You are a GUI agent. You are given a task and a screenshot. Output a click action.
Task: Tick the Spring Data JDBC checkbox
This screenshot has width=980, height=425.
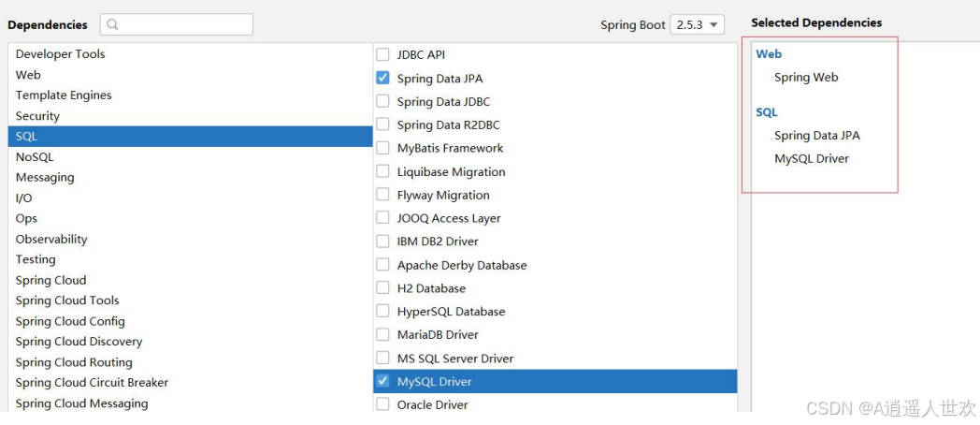click(382, 101)
